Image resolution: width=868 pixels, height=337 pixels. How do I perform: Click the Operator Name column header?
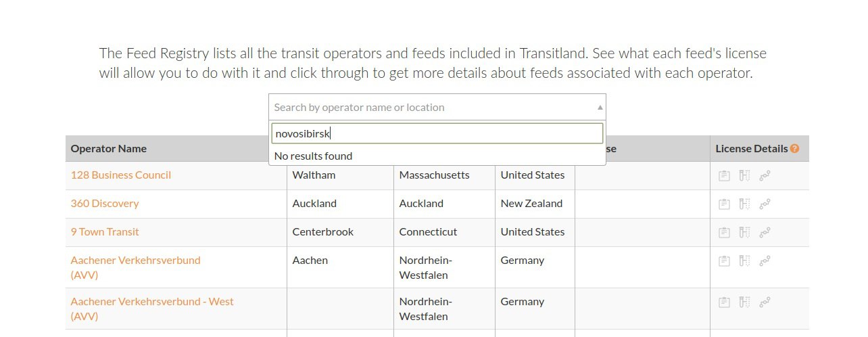point(109,148)
